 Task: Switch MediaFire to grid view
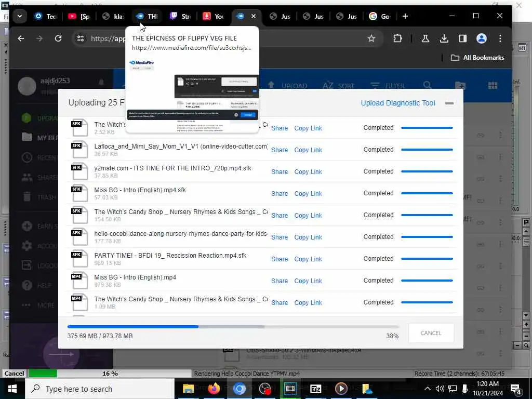[x=493, y=86]
